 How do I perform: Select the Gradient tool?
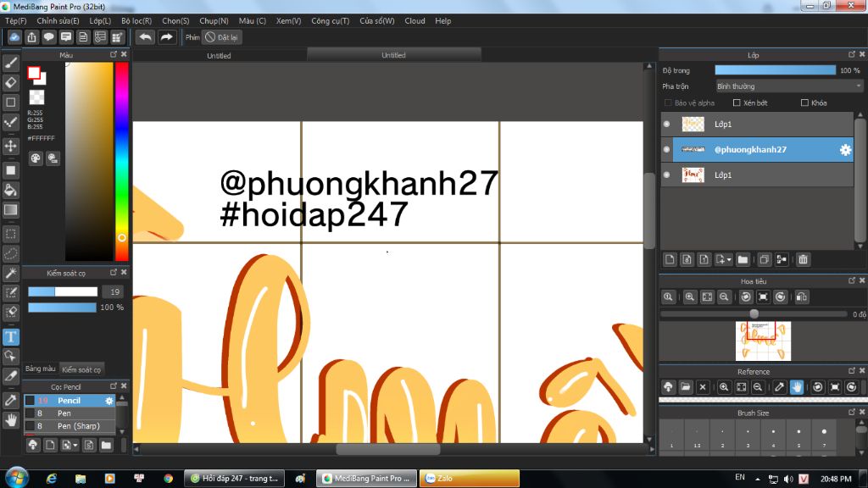tap(10, 210)
